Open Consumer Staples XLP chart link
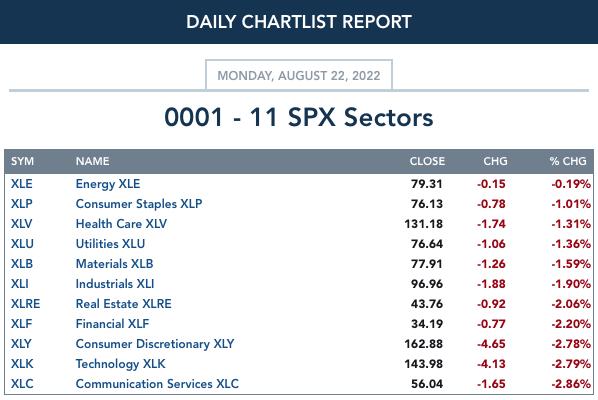The height and width of the screenshot is (400, 598). click(x=139, y=204)
